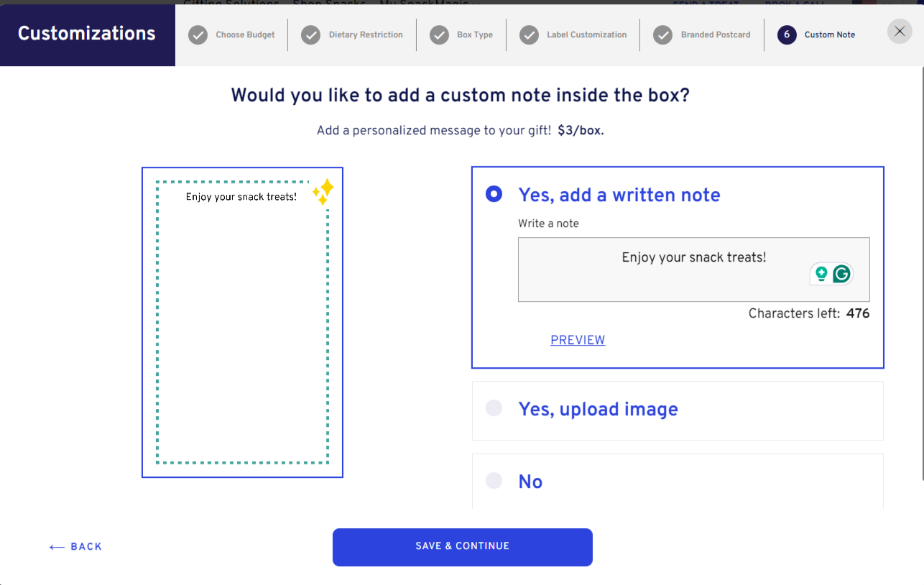
Task: Go to Dietary Restriction step
Action: tap(366, 35)
